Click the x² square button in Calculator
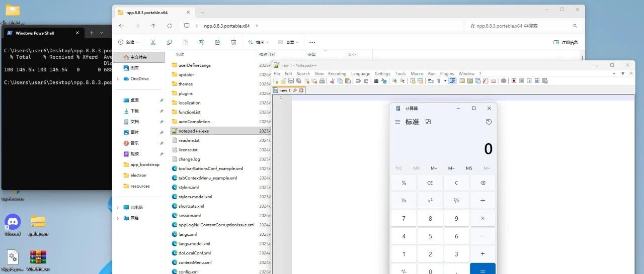Viewport: 644px width, 274px height. click(x=430, y=200)
